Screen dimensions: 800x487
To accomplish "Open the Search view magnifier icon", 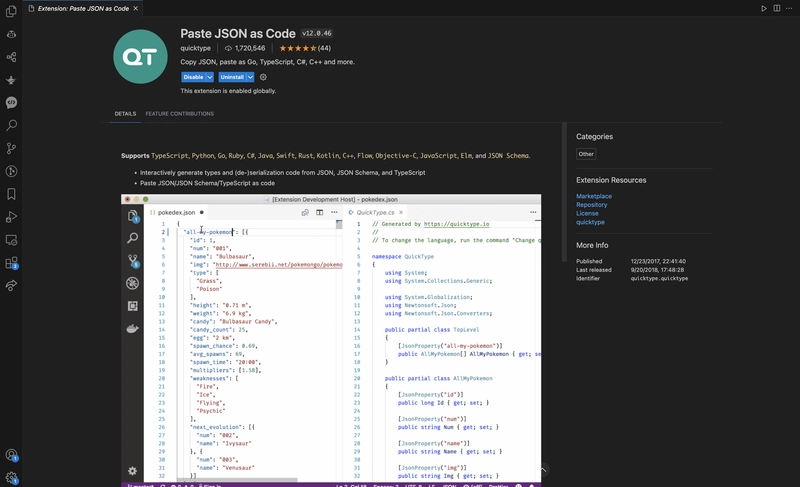I will point(11,125).
